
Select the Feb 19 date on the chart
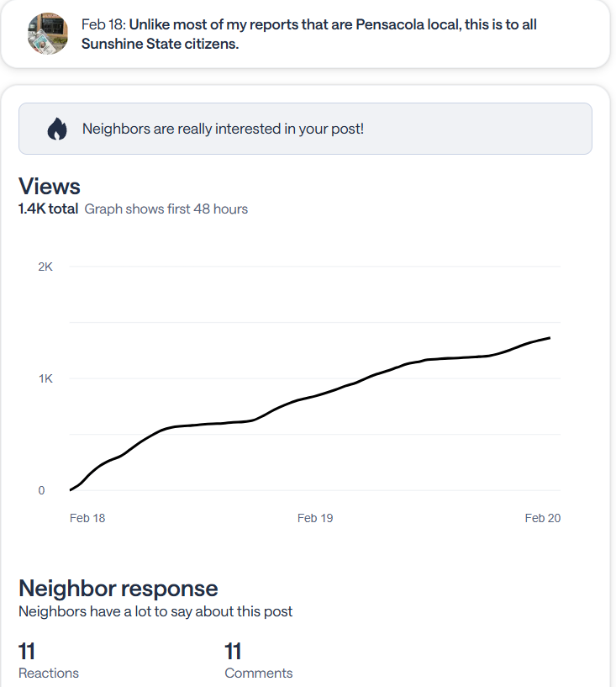pos(315,518)
